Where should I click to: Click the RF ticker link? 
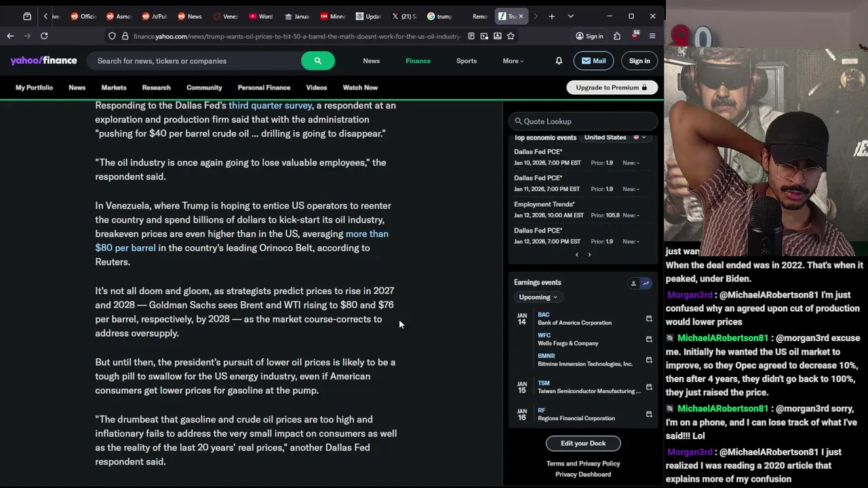tap(541, 410)
